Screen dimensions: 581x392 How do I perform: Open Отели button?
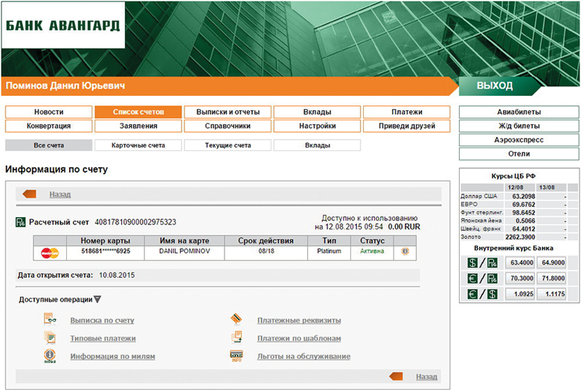pos(519,154)
